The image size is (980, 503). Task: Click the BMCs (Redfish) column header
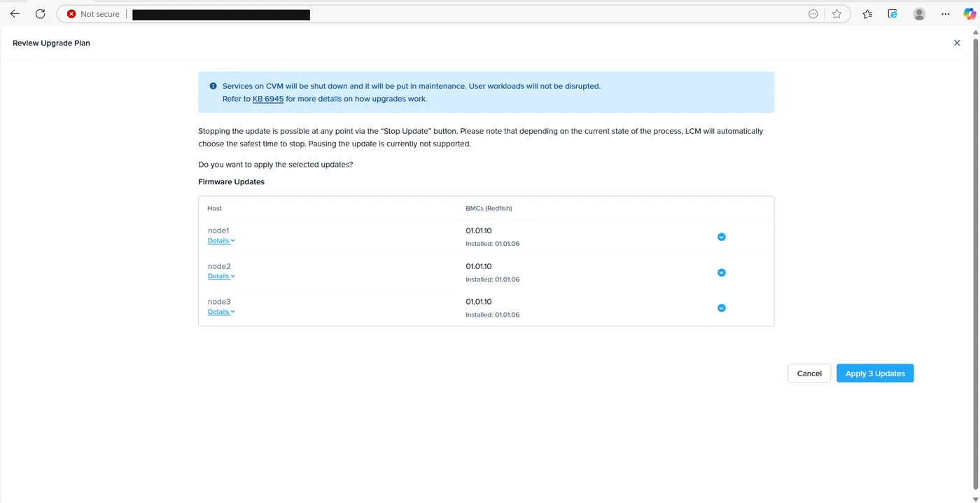(489, 208)
